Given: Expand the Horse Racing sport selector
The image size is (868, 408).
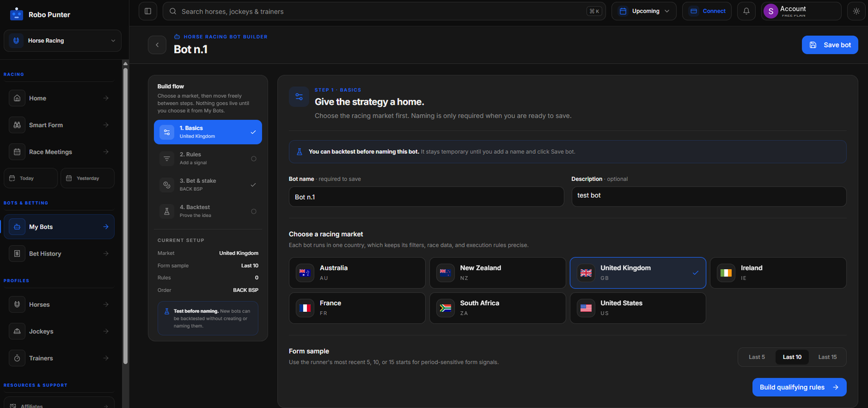Looking at the screenshot, I should click(x=63, y=41).
